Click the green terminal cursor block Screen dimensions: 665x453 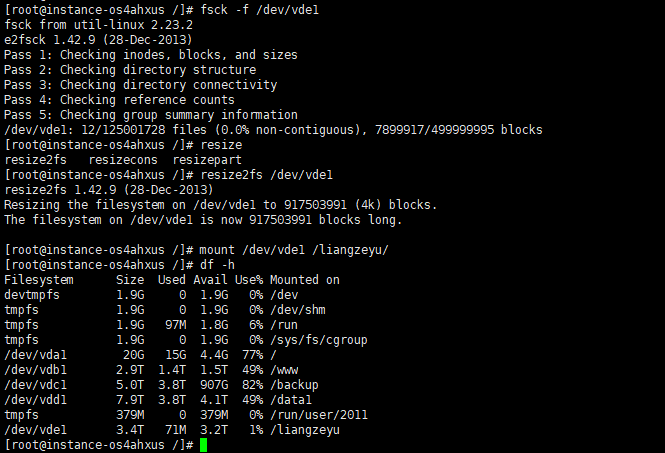pyautogui.click(x=204, y=445)
